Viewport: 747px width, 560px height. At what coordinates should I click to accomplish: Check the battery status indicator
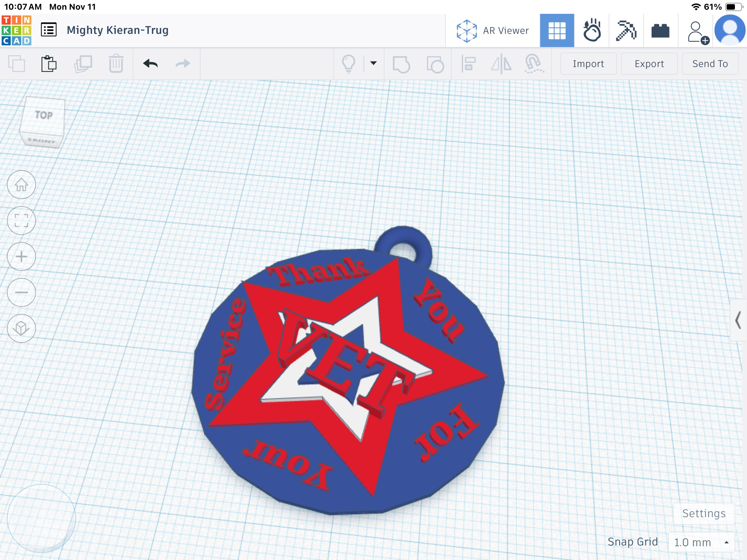734,7
